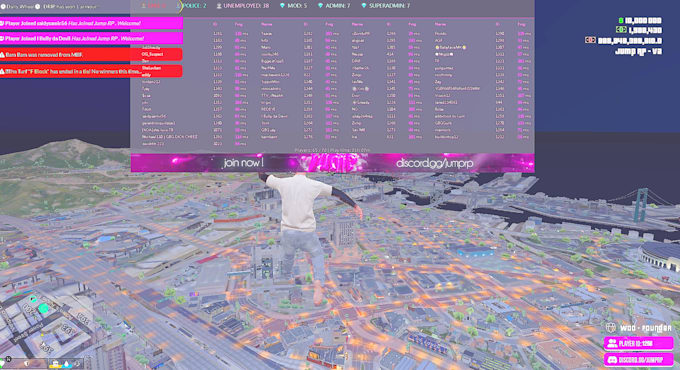Click the red EMS counter icon
The height and width of the screenshot is (370, 680).
coord(144,6)
